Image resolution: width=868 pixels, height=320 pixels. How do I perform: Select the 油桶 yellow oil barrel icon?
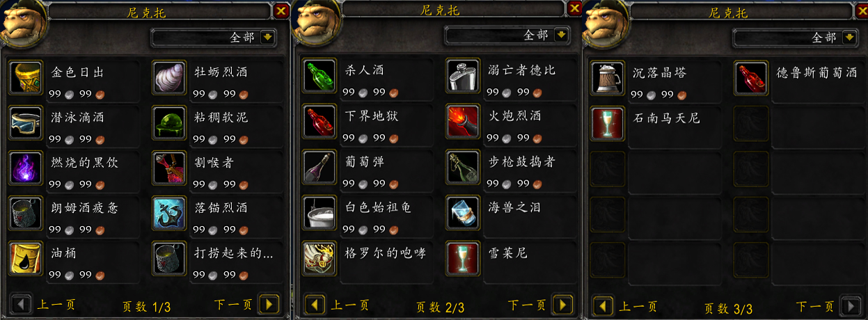(27, 258)
